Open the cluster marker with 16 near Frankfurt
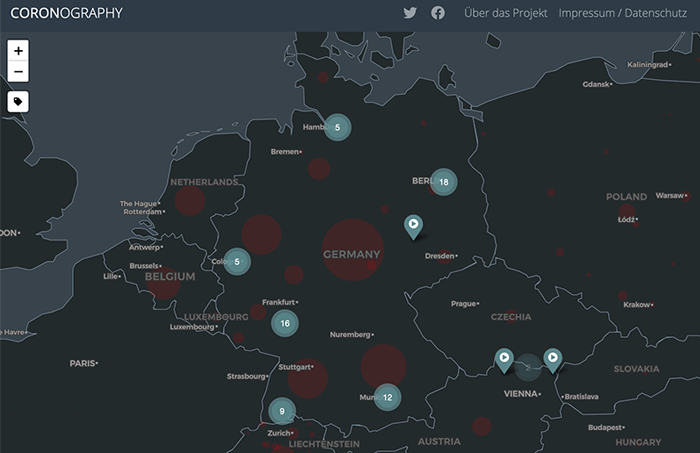Viewport: 700px width, 453px height. (285, 323)
